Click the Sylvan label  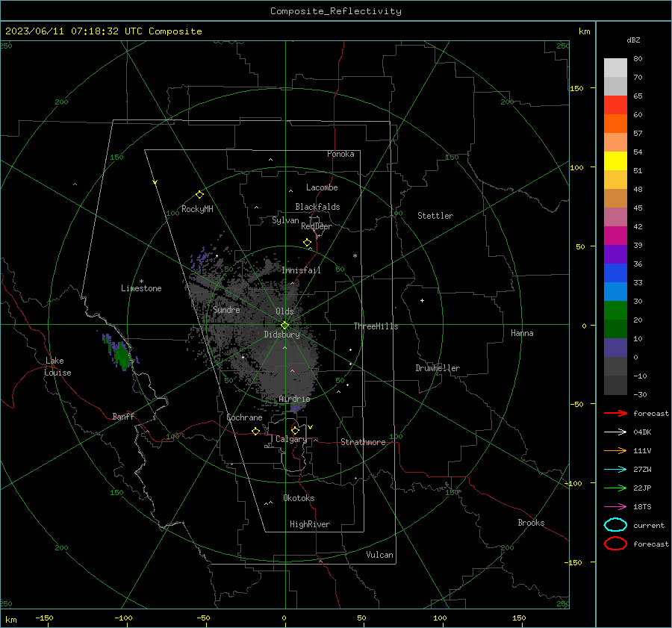click(285, 220)
